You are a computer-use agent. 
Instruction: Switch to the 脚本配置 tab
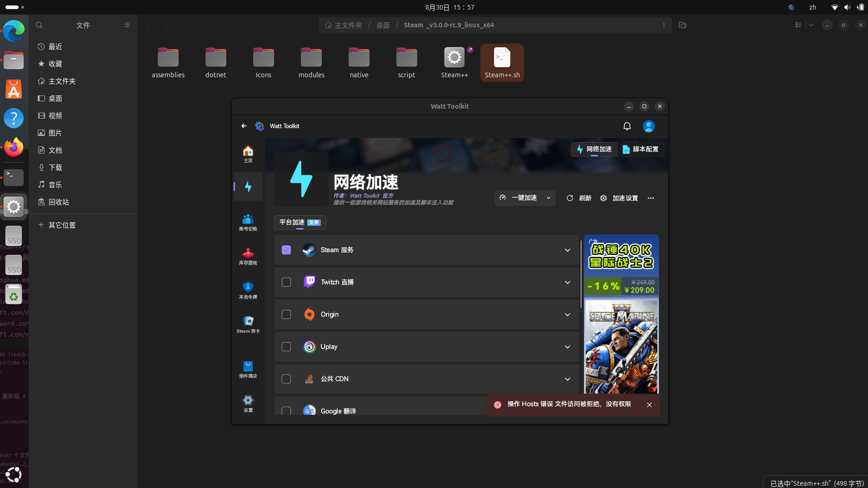tap(640, 149)
